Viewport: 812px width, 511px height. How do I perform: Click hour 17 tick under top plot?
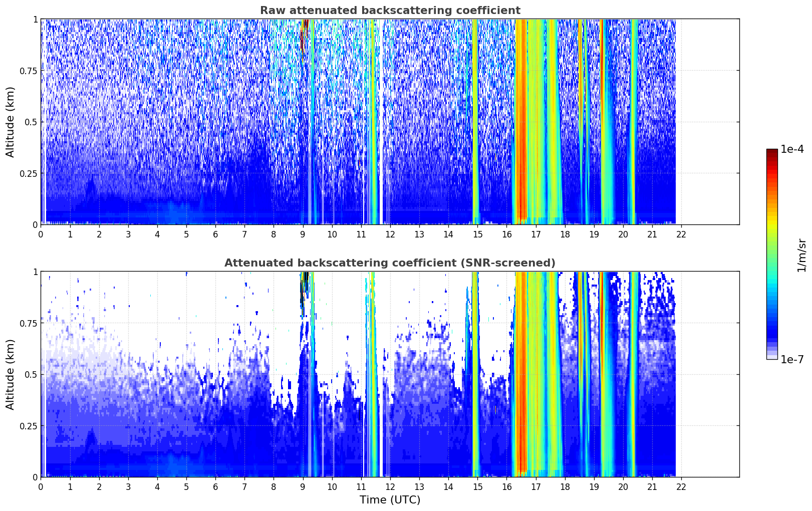click(x=535, y=234)
